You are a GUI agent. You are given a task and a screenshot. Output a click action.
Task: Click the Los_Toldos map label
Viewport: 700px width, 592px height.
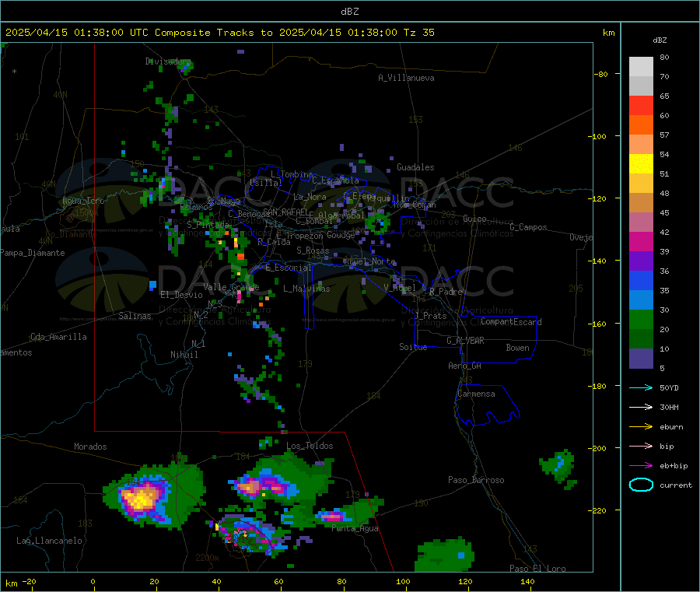[x=310, y=446]
